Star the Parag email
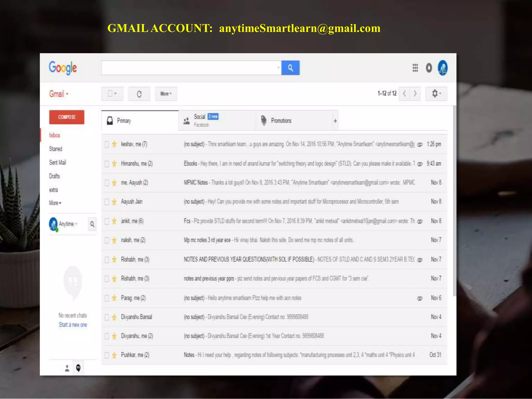 [x=114, y=298]
